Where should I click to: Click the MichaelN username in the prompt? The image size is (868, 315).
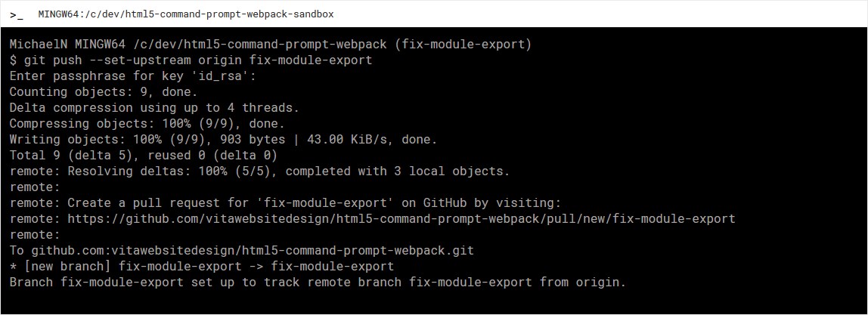coord(39,45)
